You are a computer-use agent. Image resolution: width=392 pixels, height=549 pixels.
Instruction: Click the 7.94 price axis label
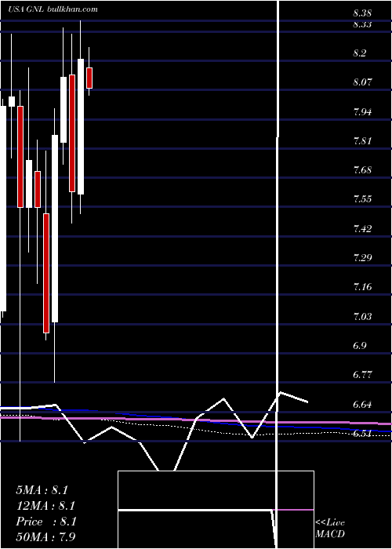tap(362, 112)
